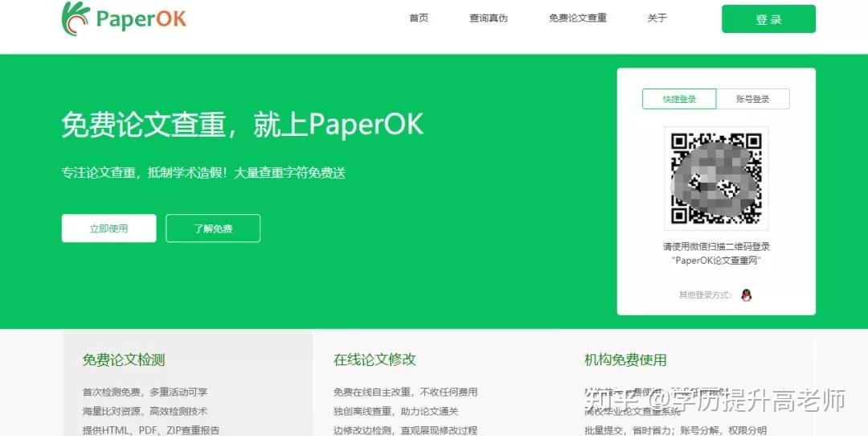Open the 首页 nav item

coord(419,19)
